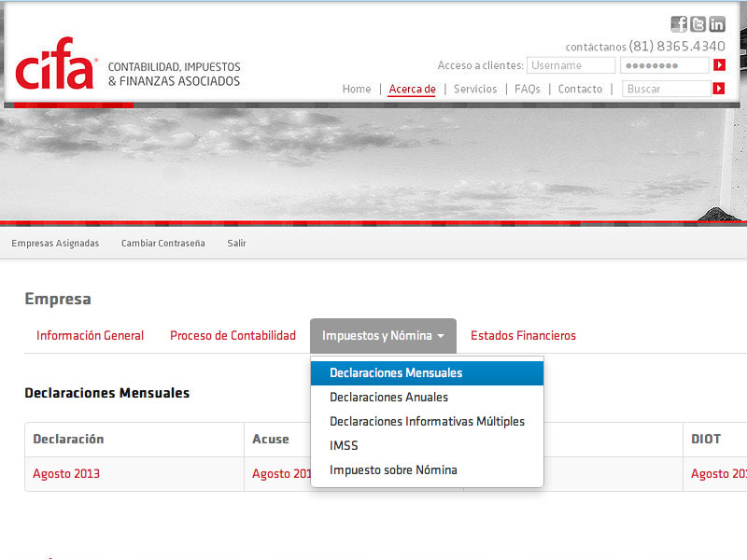Go to Estados Financieros tab
This screenshot has width=747, height=560.
coord(523,336)
